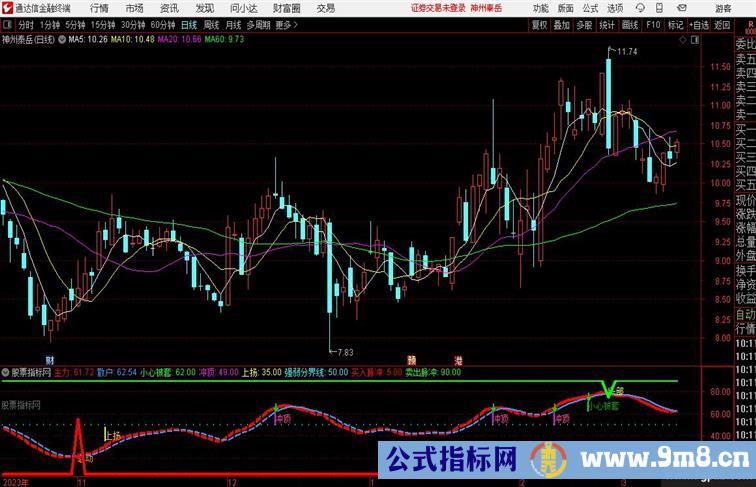The height and width of the screenshot is (487, 756).
Task: Click the 多股 multi-stock button
Action: point(584,25)
